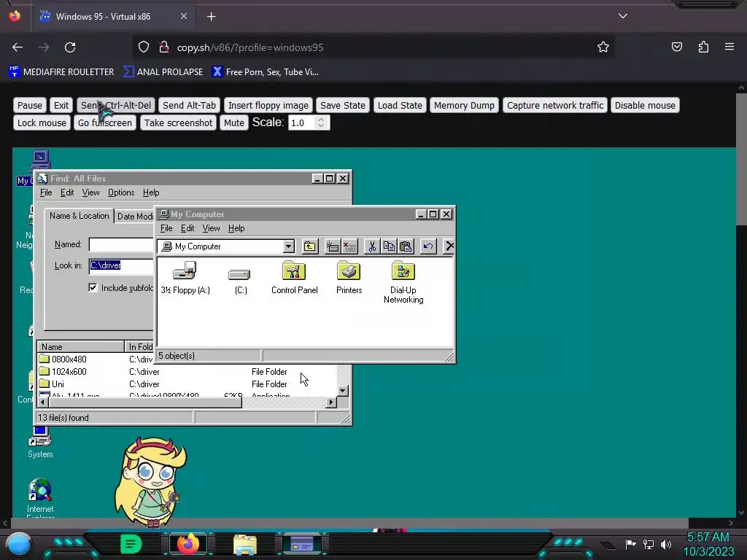Click the Pause emulator button

[x=30, y=105]
